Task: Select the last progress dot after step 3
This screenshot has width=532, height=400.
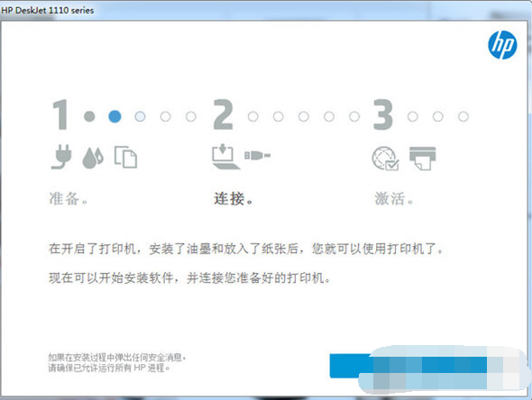Action: click(x=463, y=116)
